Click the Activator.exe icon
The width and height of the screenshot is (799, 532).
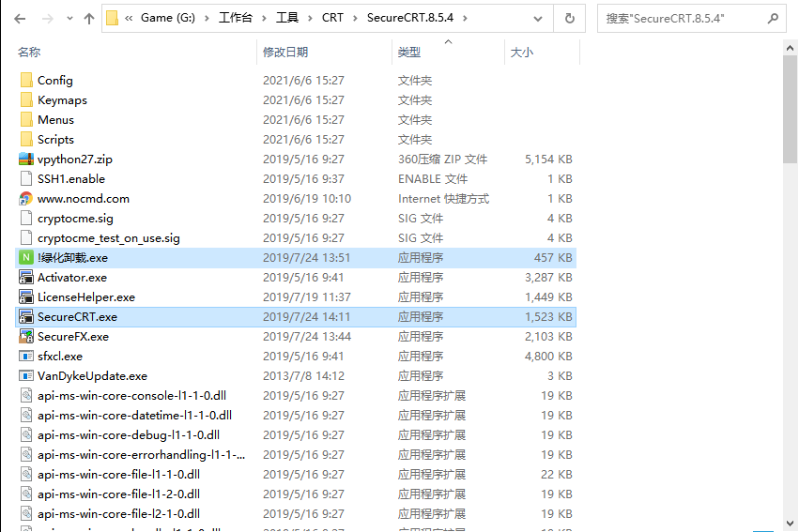tap(26, 278)
